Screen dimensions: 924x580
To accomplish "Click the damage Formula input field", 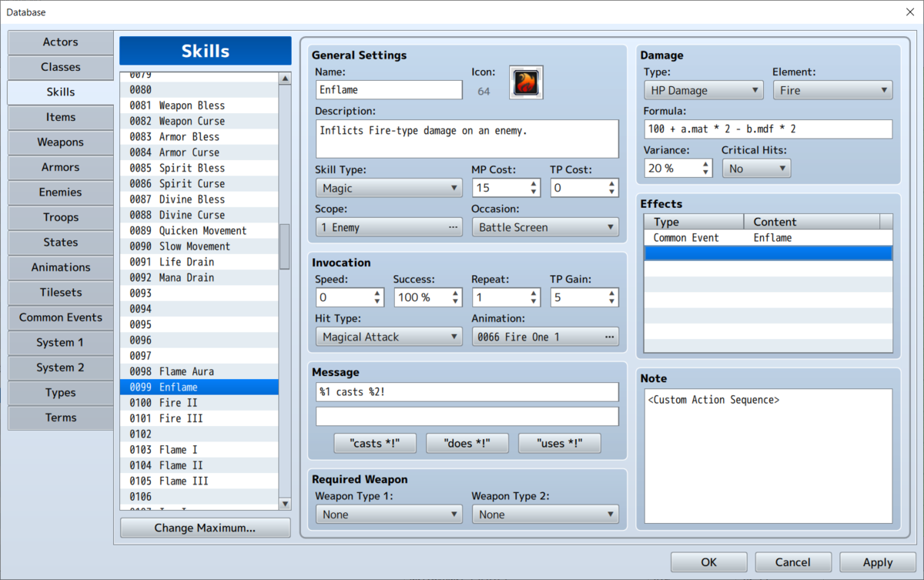I will 768,129.
